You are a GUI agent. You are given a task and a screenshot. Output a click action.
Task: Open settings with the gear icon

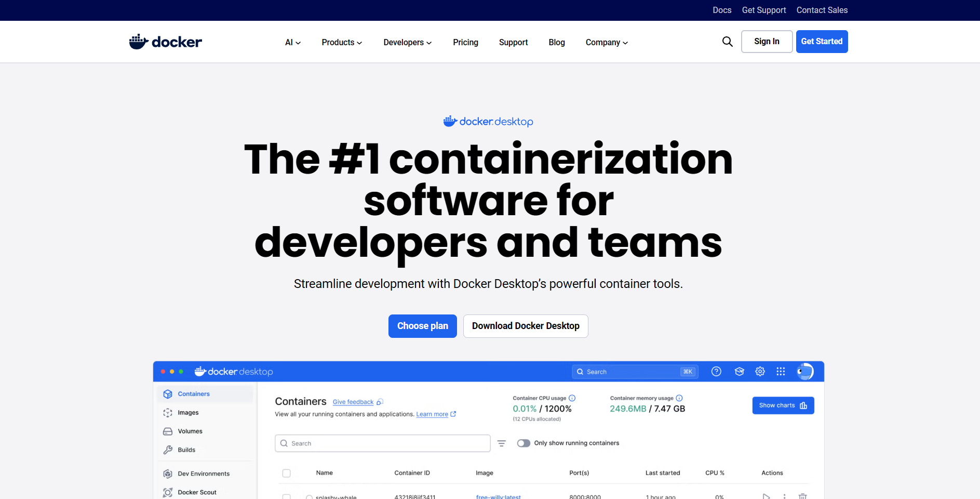[x=760, y=371]
